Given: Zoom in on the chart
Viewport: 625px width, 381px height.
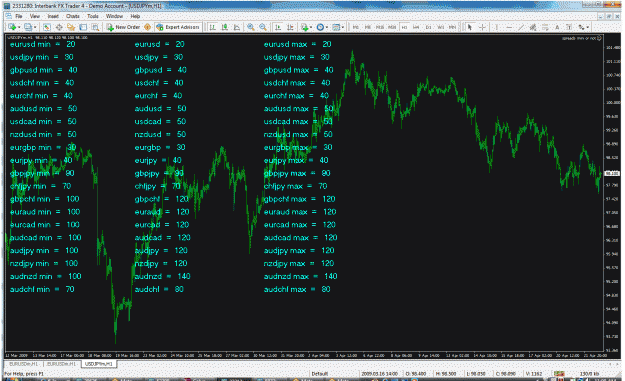Looking at the screenshot, I should (x=251, y=27).
